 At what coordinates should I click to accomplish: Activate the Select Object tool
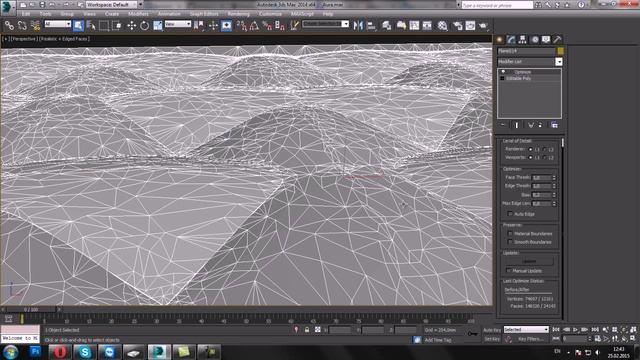pos(78,26)
